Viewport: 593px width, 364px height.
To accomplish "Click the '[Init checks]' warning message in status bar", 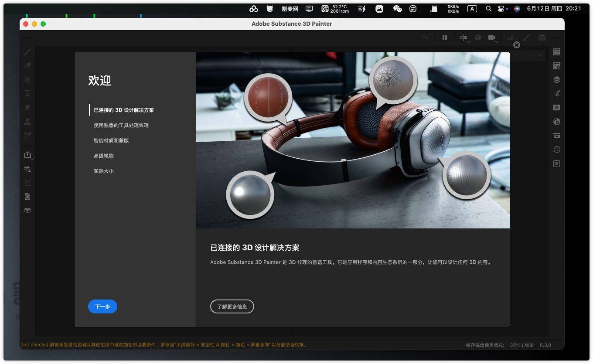I will click(x=164, y=345).
